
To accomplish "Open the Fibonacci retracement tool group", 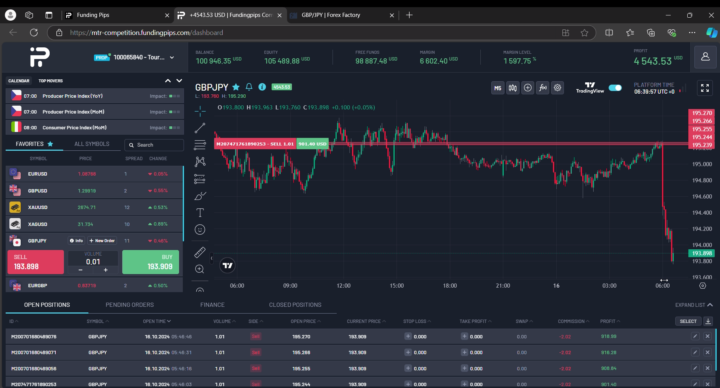I will [x=200, y=145].
